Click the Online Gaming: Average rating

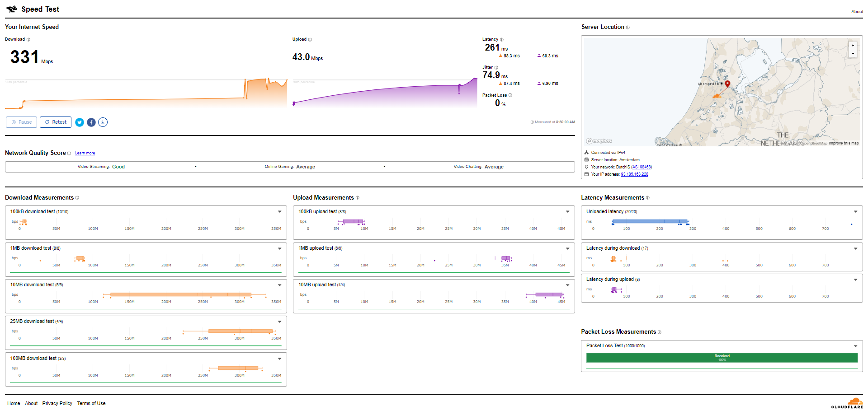click(290, 167)
